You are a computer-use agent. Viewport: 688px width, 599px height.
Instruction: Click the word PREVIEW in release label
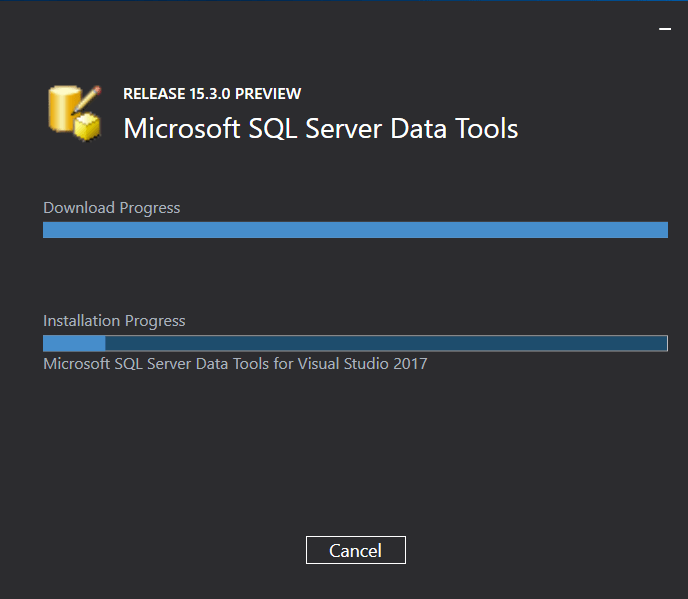click(268, 93)
